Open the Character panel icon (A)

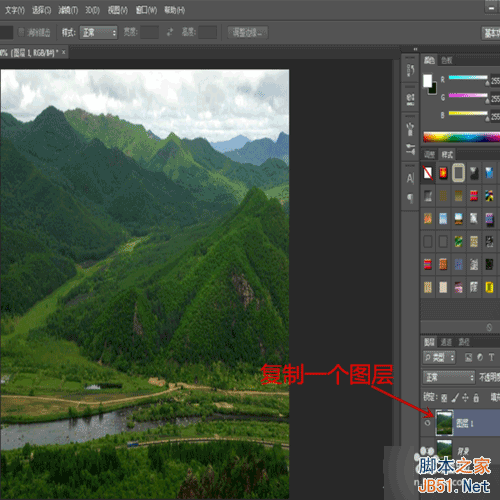point(410,178)
